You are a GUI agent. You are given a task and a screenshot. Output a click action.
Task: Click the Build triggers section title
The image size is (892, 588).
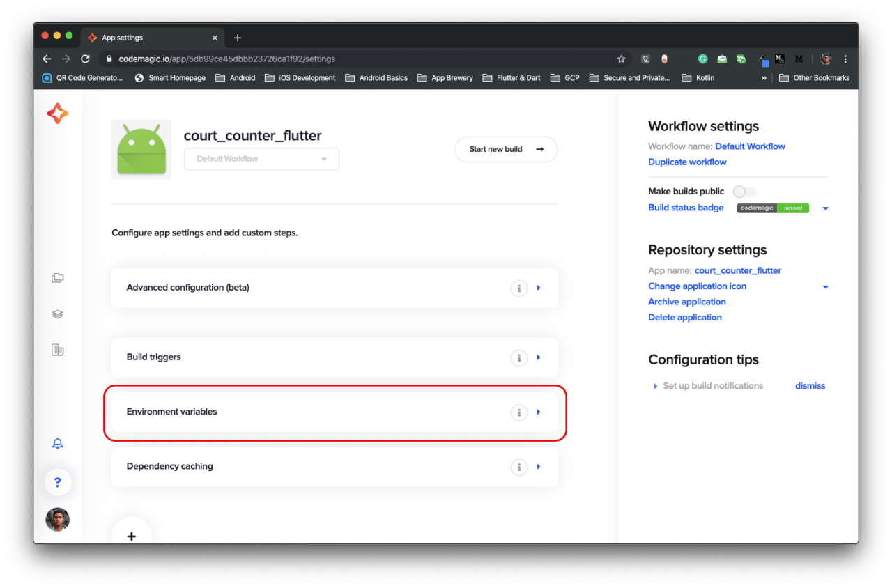(153, 357)
